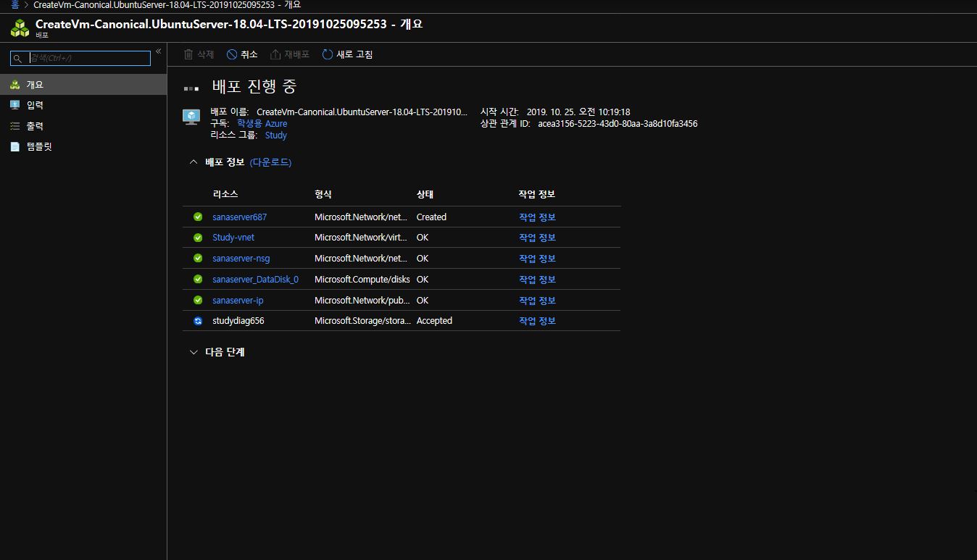The image size is (977, 560).
Task: Click the Created status text
Action: [431, 217]
